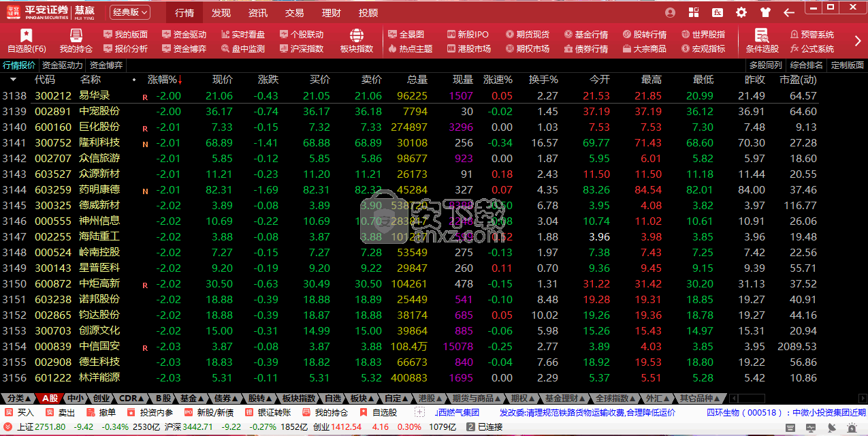Click 银证转账 bank transfer shortcut
The height and width of the screenshot is (436, 868).
click(268, 412)
